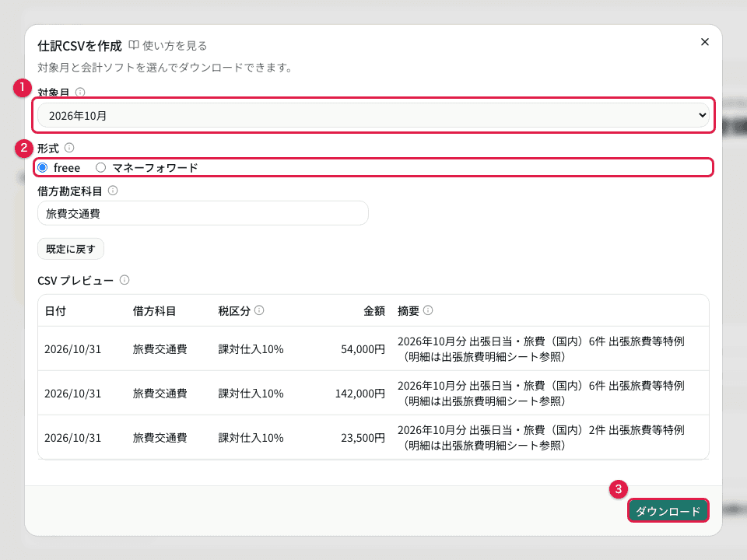The height and width of the screenshot is (560, 747).
Task: Click the 23,500円 amount cell
Action: (363, 438)
